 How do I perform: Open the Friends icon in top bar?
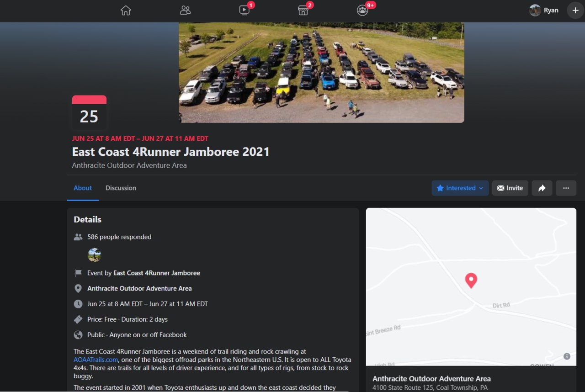coord(185,10)
